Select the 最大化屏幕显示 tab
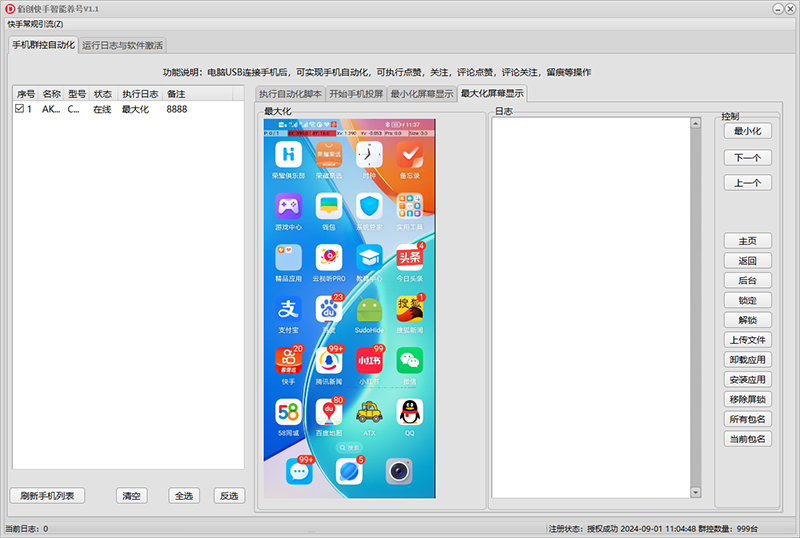 pyautogui.click(x=492, y=93)
